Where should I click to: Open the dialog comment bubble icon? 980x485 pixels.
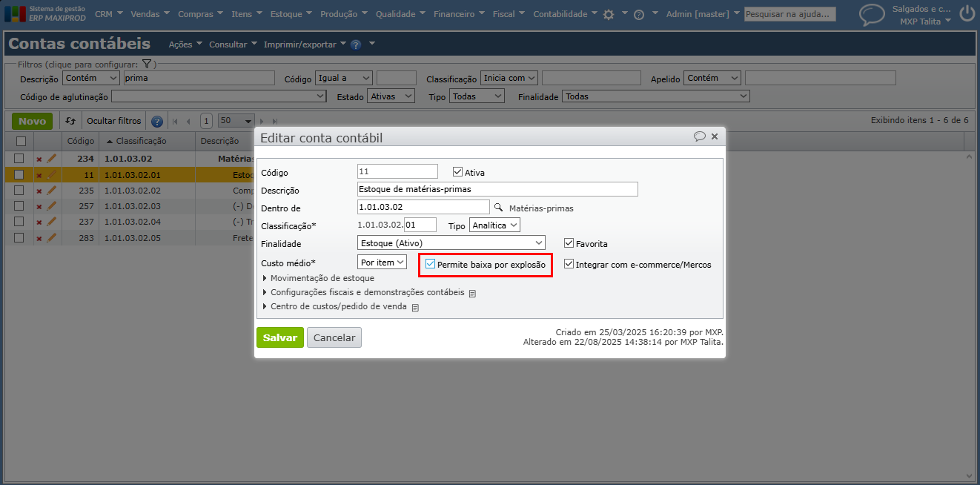[699, 136]
